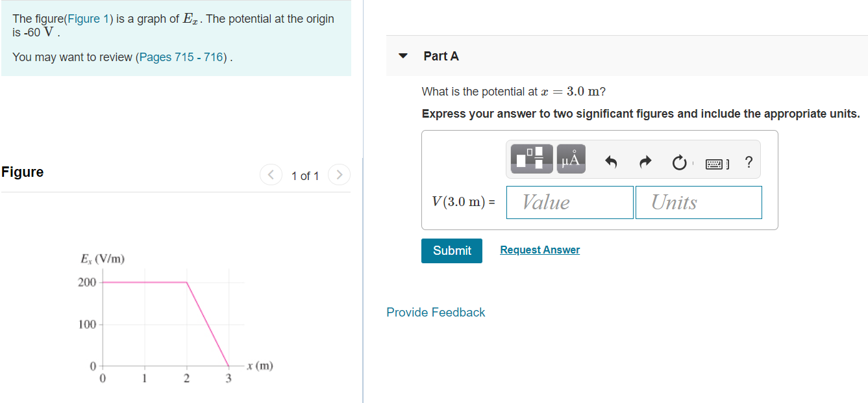Collapse the Part A section triangle
This screenshot has width=868, height=403.
(x=403, y=56)
